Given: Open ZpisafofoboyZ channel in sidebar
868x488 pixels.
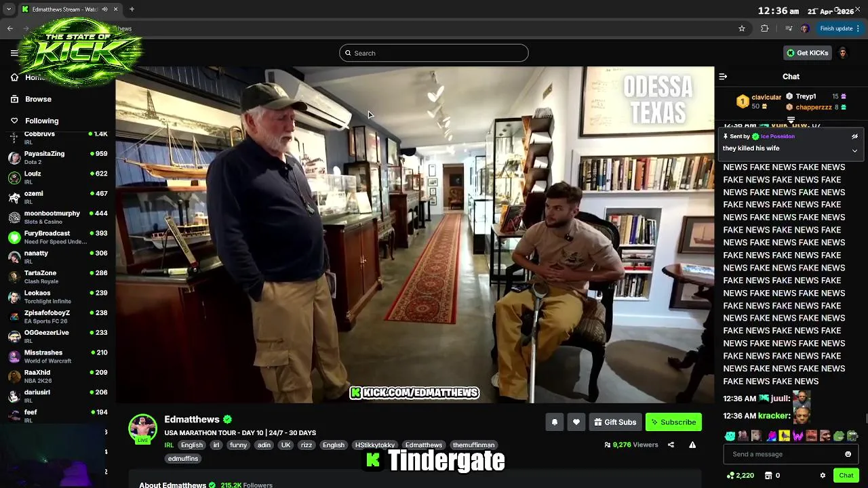Looking at the screenshot, I should 58,317.
